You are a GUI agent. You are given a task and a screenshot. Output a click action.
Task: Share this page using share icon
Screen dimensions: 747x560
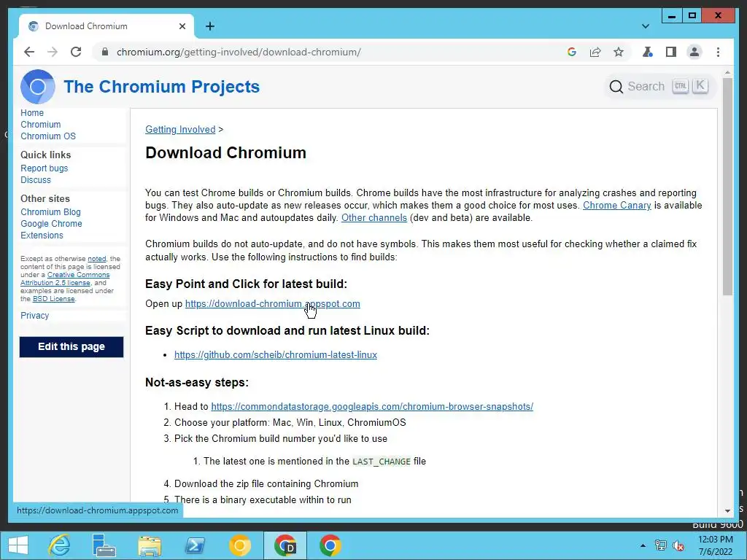tap(595, 52)
